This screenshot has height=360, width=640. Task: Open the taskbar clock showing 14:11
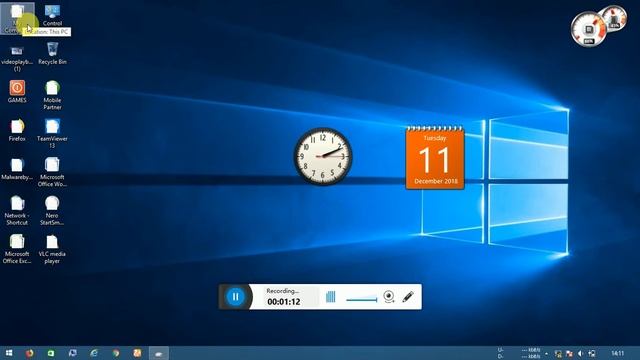[x=618, y=353]
